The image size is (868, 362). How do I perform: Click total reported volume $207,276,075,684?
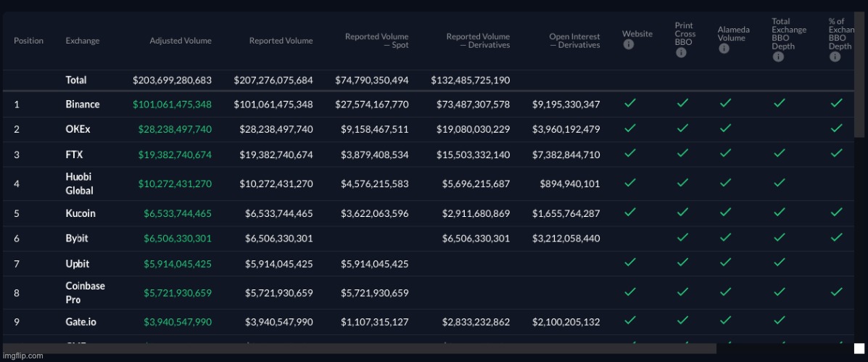[273, 80]
